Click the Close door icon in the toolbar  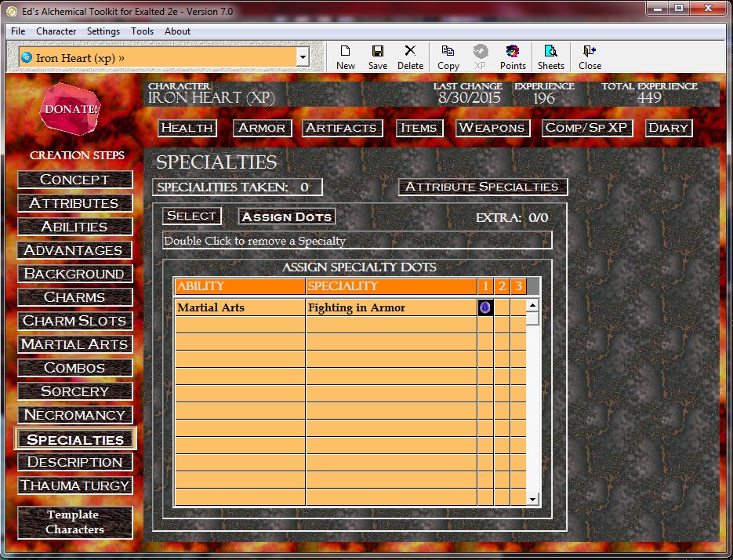pyautogui.click(x=590, y=57)
